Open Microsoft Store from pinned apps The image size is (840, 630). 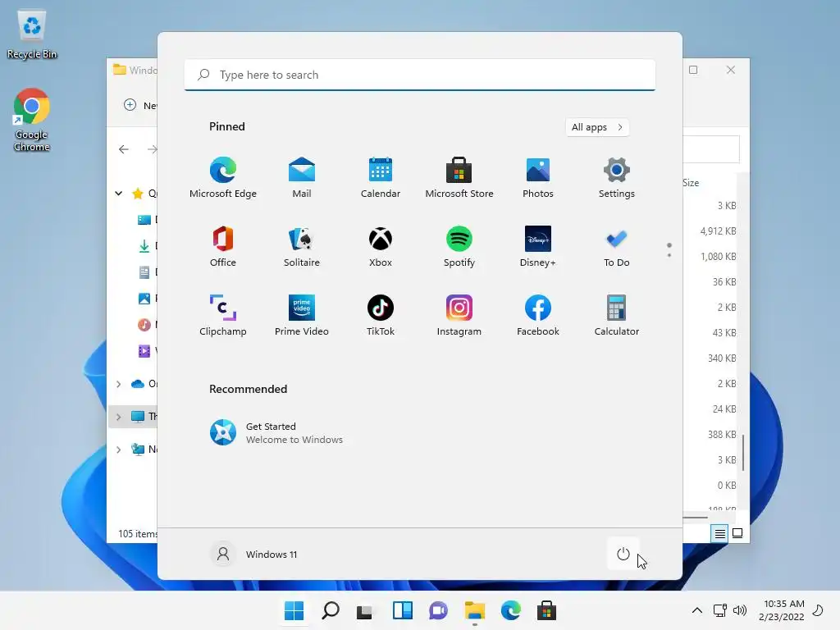click(459, 178)
